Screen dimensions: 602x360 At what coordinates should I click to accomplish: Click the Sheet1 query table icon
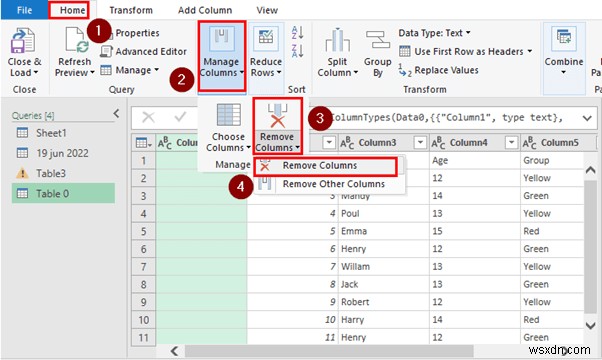tap(22, 133)
